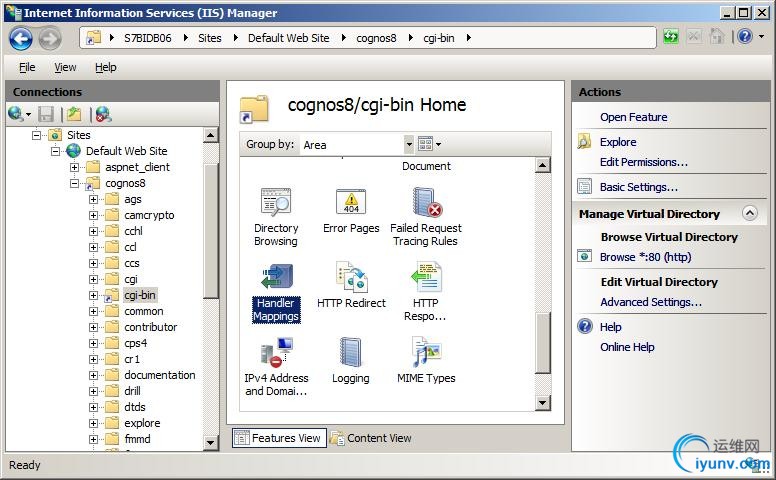Collapse the Sites tree node
Image resolution: width=776 pixels, height=480 pixels.
click(x=36, y=135)
